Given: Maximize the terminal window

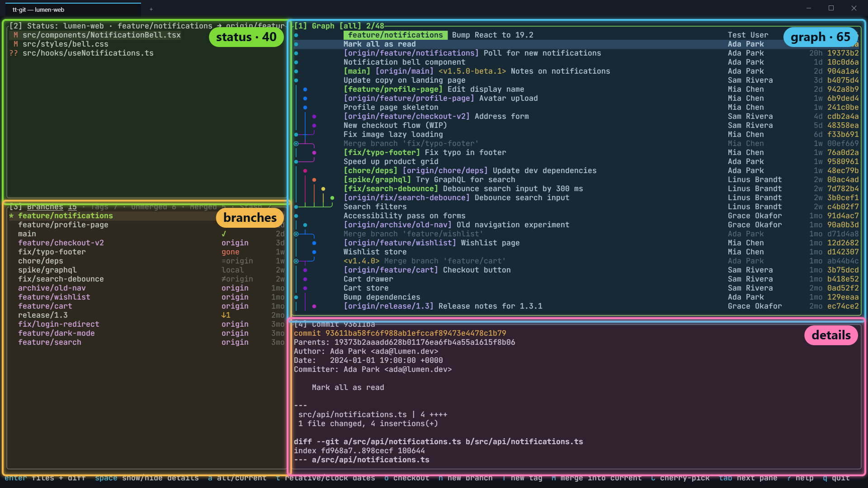Looking at the screenshot, I should tap(831, 8).
